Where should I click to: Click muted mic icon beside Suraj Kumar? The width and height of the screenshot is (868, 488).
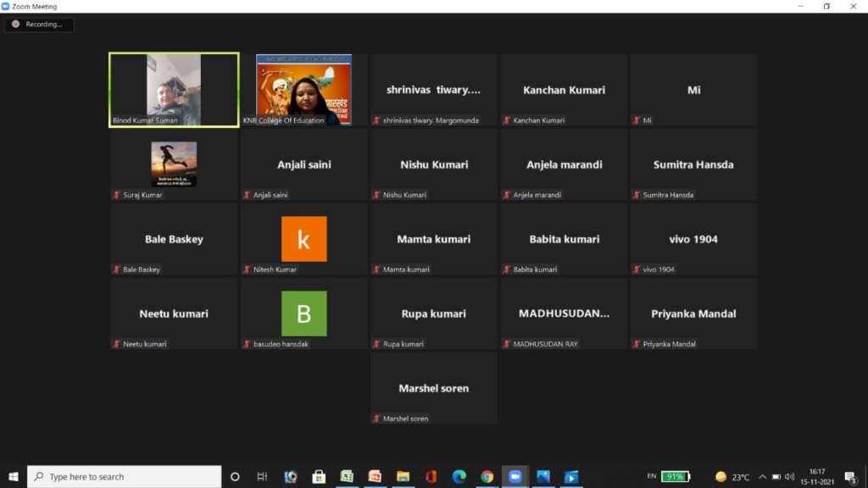coord(117,195)
